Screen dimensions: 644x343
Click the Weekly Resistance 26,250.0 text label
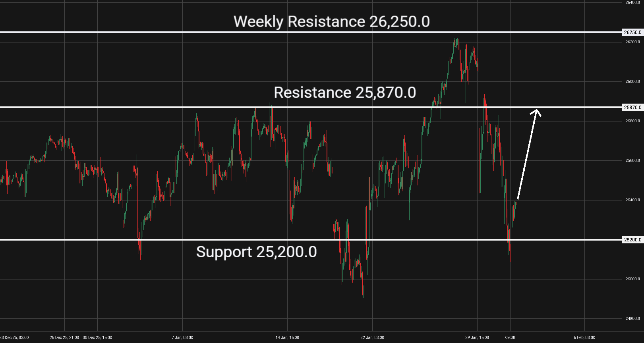coord(331,21)
